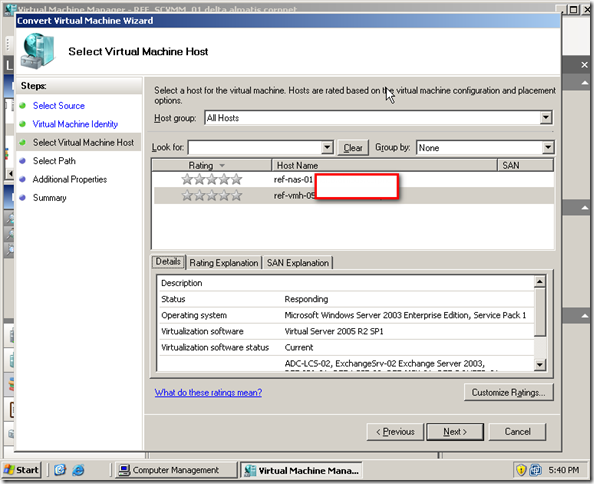Click the Show Desktop quick launch icon
Image resolution: width=594 pixels, height=484 pixels.
[60, 470]
